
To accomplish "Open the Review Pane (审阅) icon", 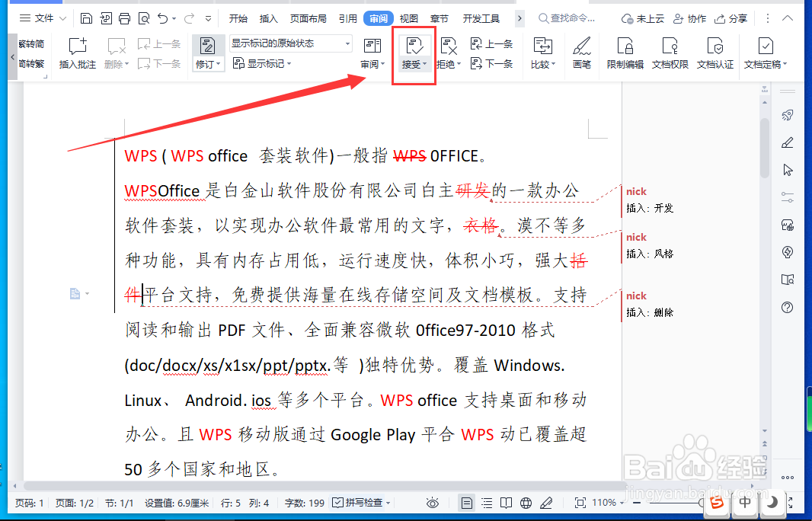I will tap(372, 46).
